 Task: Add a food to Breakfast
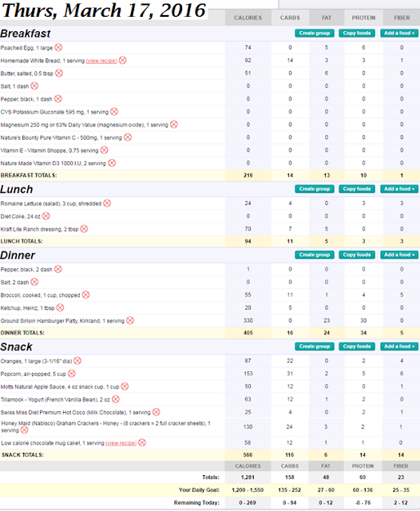click(399, 34)
